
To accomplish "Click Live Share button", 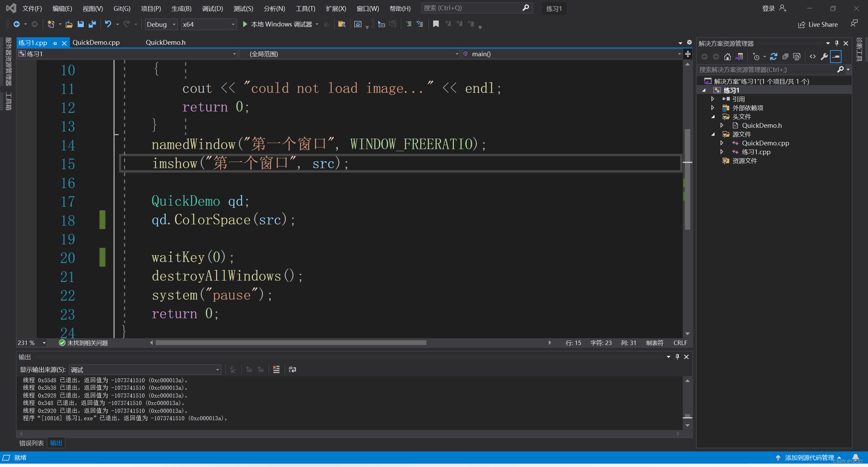I will (817, 24).
